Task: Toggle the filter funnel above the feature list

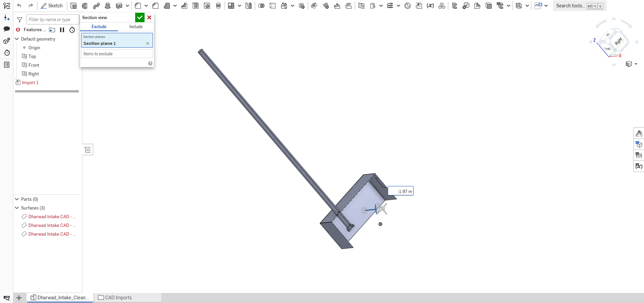Action: click(19, 20)
